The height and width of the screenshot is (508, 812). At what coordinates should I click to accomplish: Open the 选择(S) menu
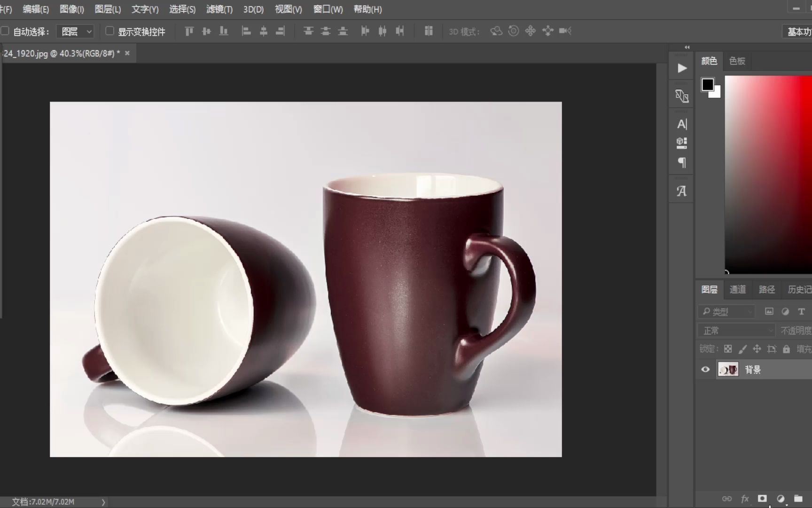[182, 9]
